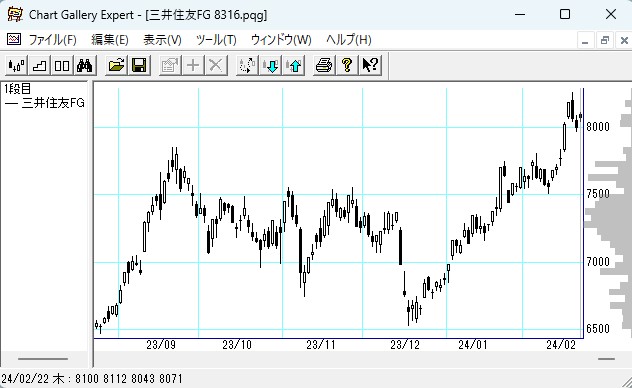Click the blue down arrow toolbar icon
This screenshot has height=388, width=632.
click(x=271, y=65)
